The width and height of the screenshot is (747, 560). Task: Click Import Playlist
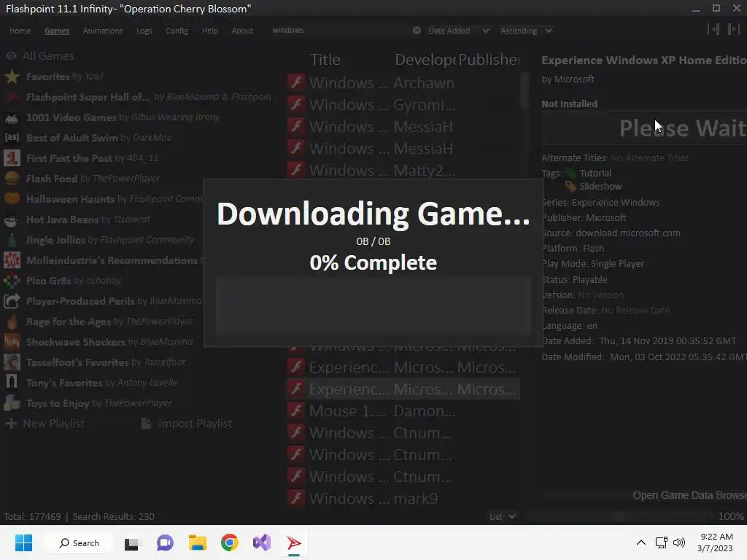click(187, 424)
